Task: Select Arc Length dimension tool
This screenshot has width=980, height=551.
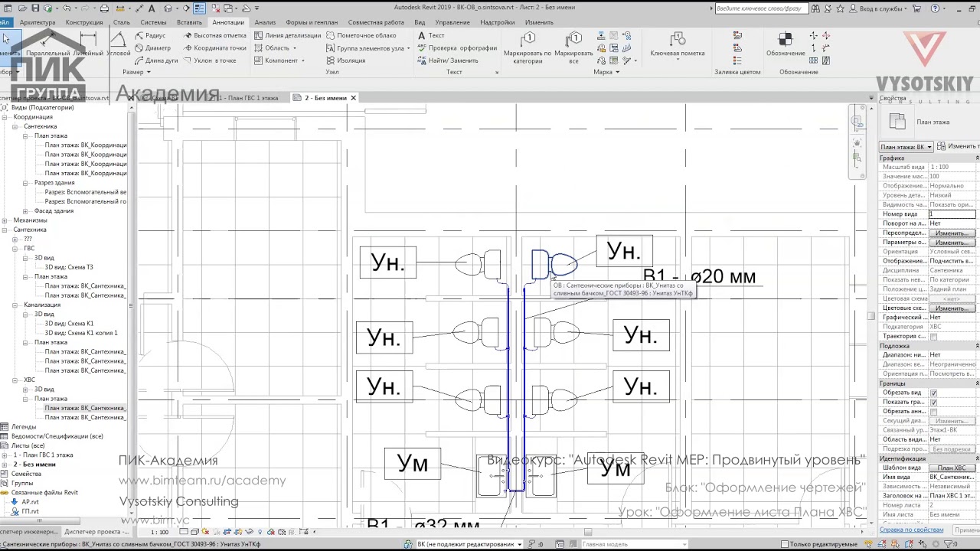Action: click(x=156, y=60)
